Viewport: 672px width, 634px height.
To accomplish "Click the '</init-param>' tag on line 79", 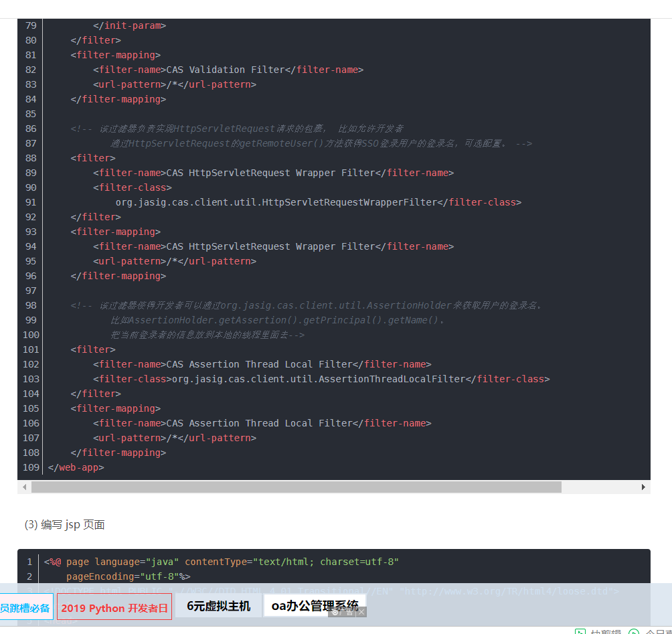I will pyautogui.click(x=129, y=25).
